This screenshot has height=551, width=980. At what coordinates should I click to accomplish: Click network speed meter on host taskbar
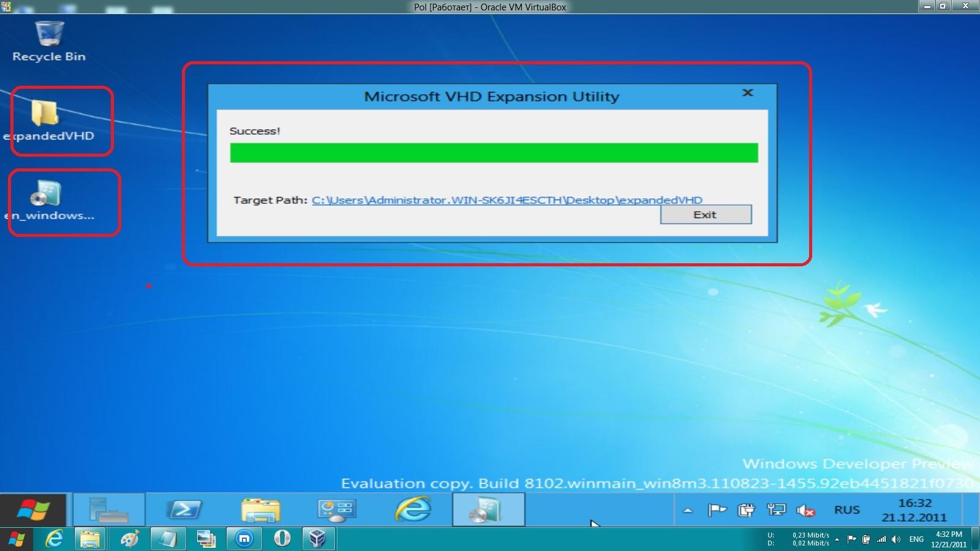click(799, 539)
